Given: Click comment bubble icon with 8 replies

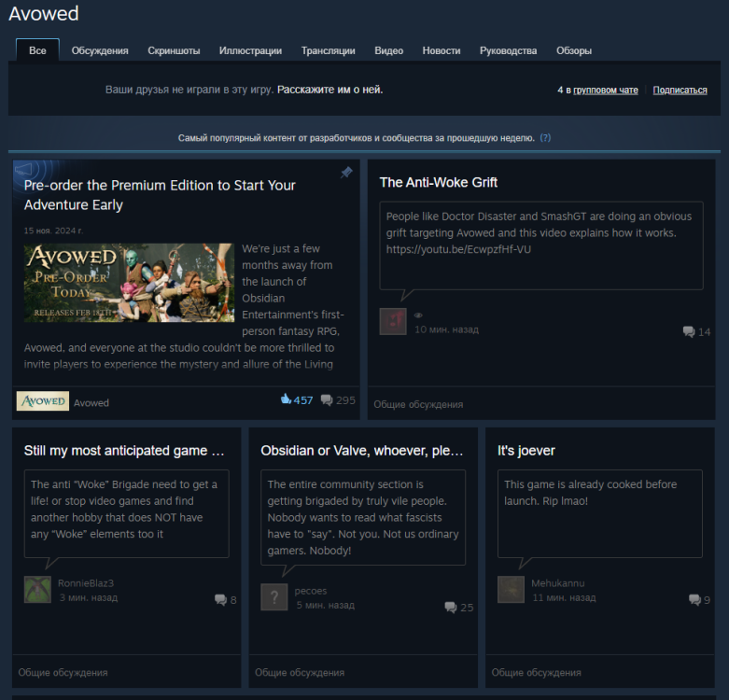Looking at the screenshot, I should (x=220, y=599).
